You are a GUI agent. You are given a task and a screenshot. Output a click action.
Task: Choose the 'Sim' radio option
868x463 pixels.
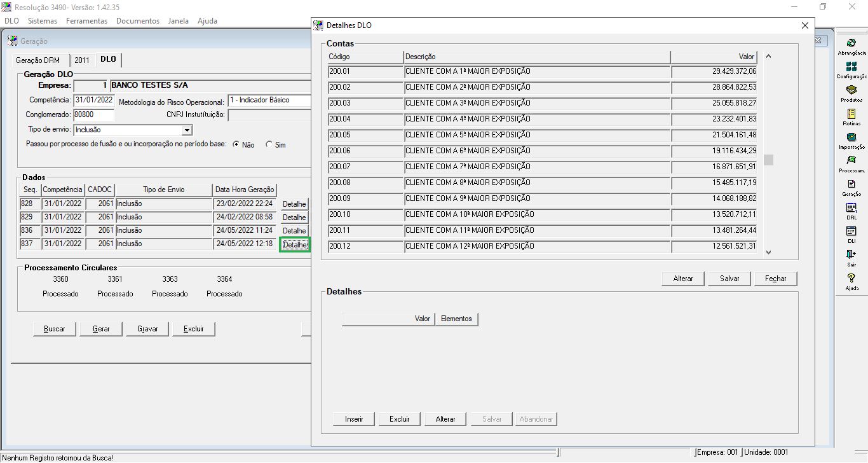[x=269, y=145]
